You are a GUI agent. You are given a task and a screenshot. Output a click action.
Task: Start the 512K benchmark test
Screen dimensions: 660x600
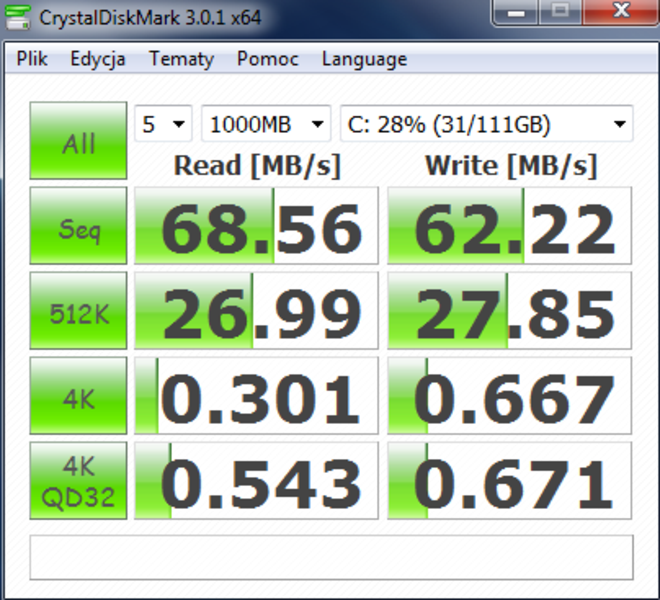coord(78,311)
